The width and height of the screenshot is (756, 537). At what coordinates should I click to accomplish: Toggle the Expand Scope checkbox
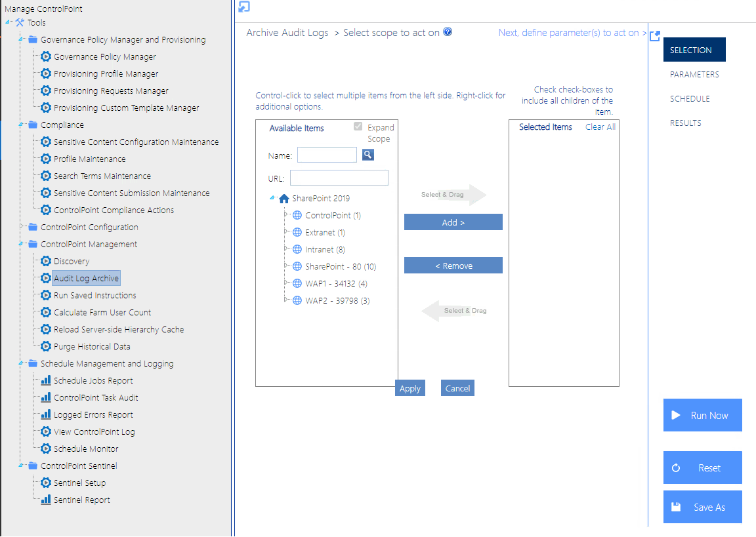click(x=358, y=127)
